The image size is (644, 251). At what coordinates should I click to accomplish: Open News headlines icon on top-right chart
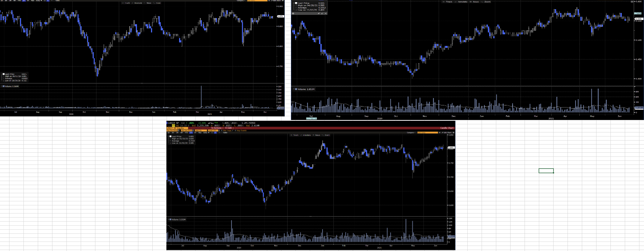(475, 2)
